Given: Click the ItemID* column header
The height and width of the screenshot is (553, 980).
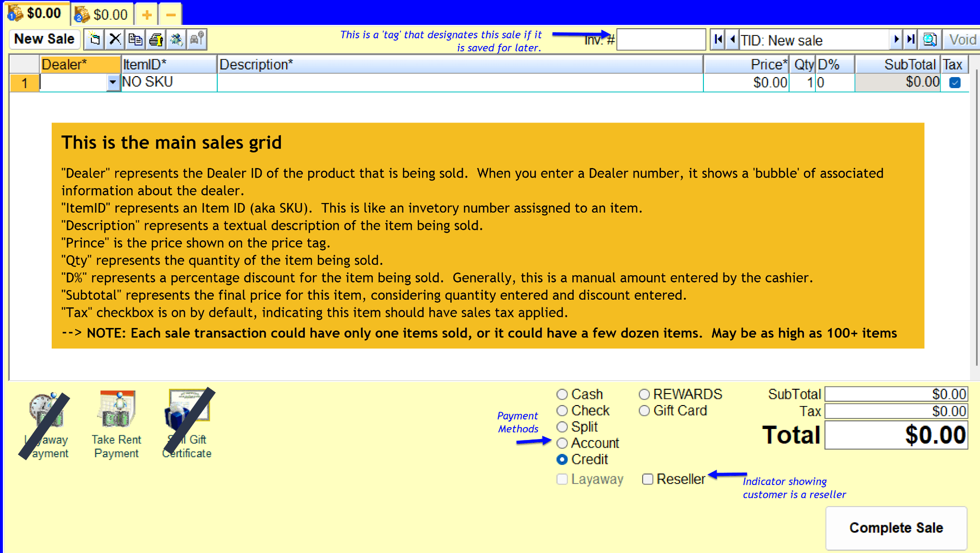Looking at the screenshot, I should click(x=169, y=65).
